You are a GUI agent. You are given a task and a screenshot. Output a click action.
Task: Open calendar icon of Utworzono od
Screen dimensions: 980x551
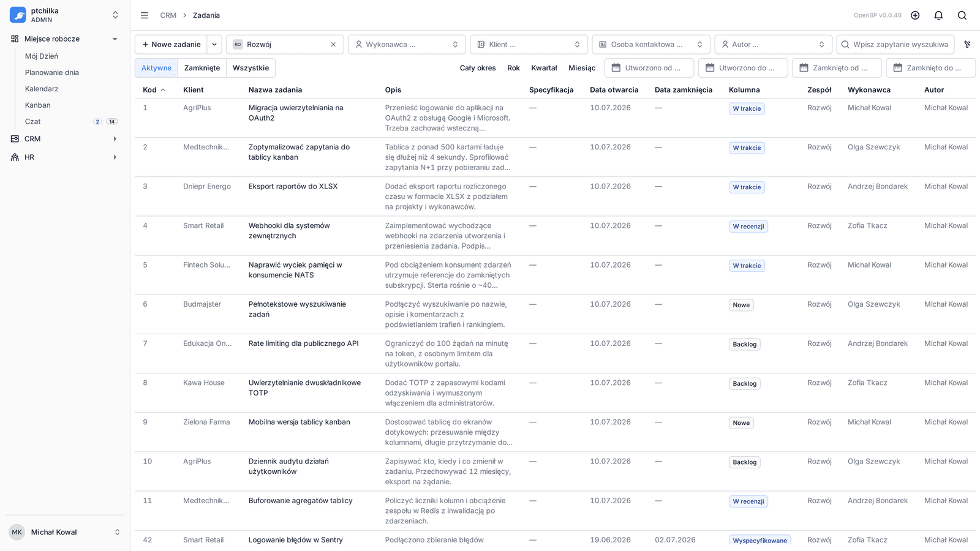pyautogui.click(x=616, y=68)
